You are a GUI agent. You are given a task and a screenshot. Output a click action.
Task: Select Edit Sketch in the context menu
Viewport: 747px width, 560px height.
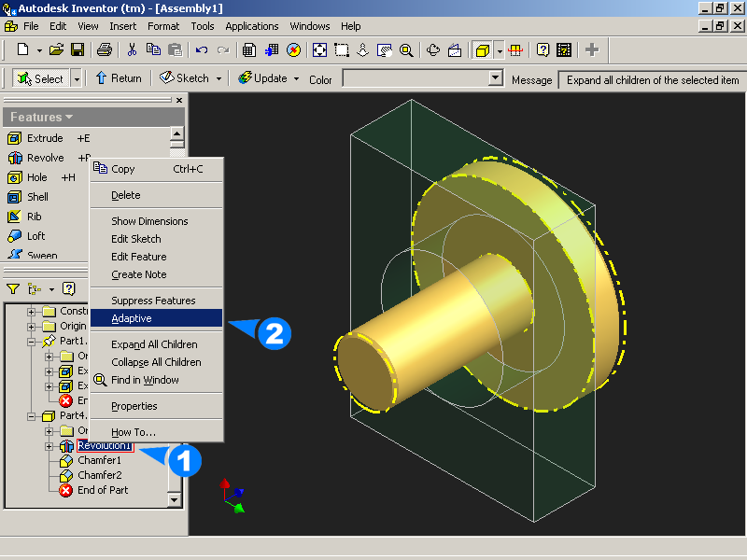(156, 239)
